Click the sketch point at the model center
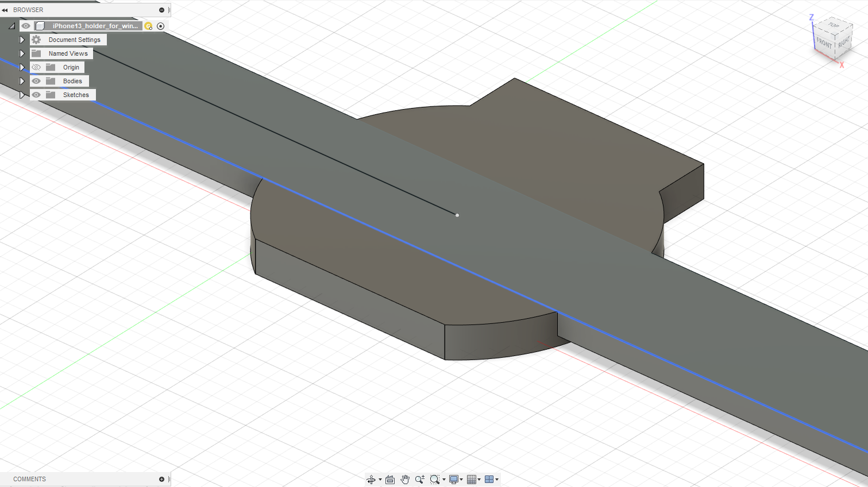Screen dimensions: 868x487 pos(457,215)
